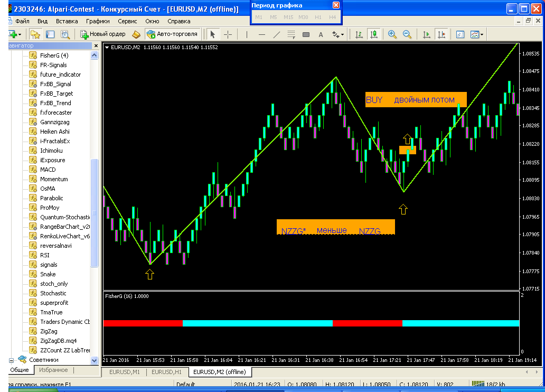The width and height of the screenshot is (545, 392).
Task: Select the H4 timeframe button
Action: point(332,17)
